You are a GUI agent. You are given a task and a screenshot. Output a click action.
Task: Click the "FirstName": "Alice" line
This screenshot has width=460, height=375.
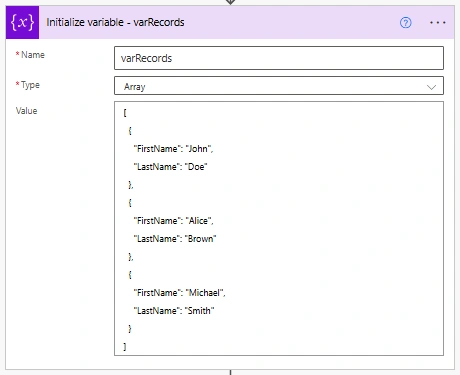(x=173, y=221)
